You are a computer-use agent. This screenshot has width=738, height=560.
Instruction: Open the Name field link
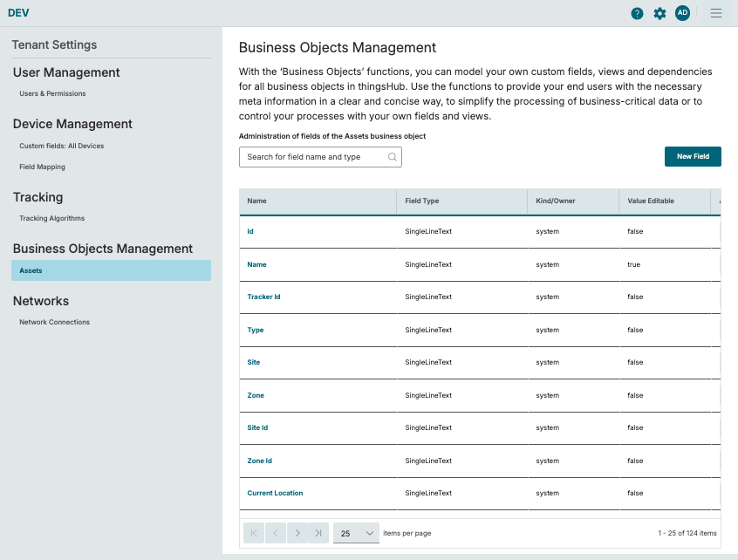(257, 264)
